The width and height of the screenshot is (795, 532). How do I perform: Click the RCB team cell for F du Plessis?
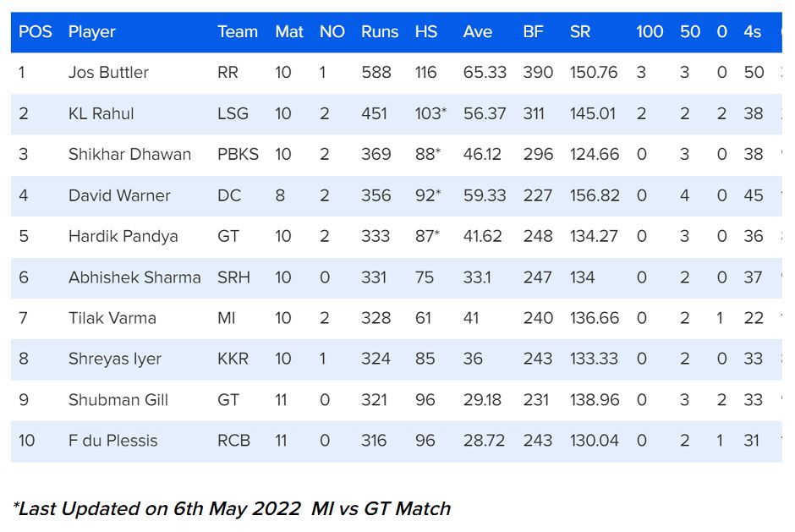click(233, 441)
